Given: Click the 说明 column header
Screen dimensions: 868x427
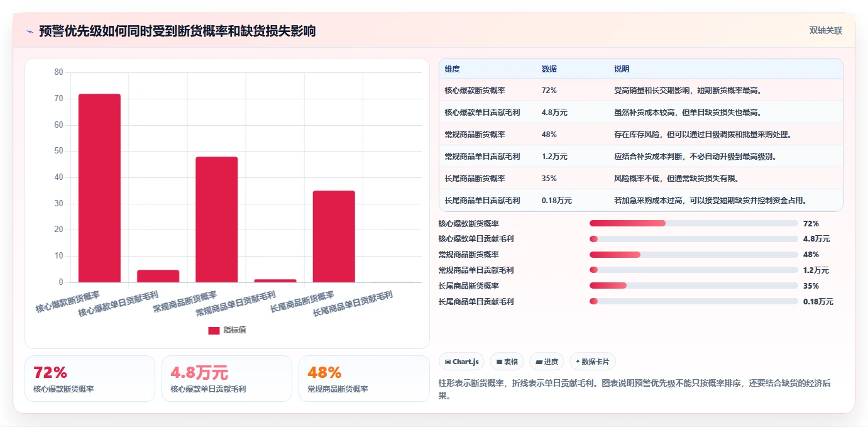Looking at the screenshot, I should 622,69.
